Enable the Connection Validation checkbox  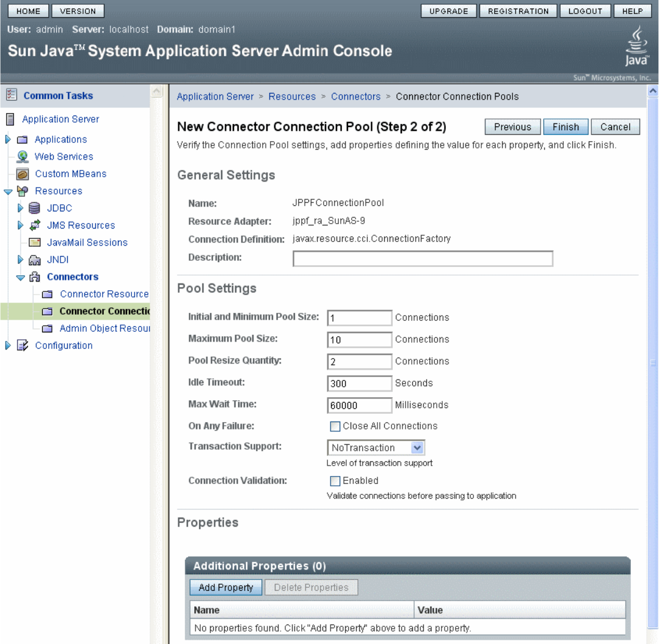(335, 481)
